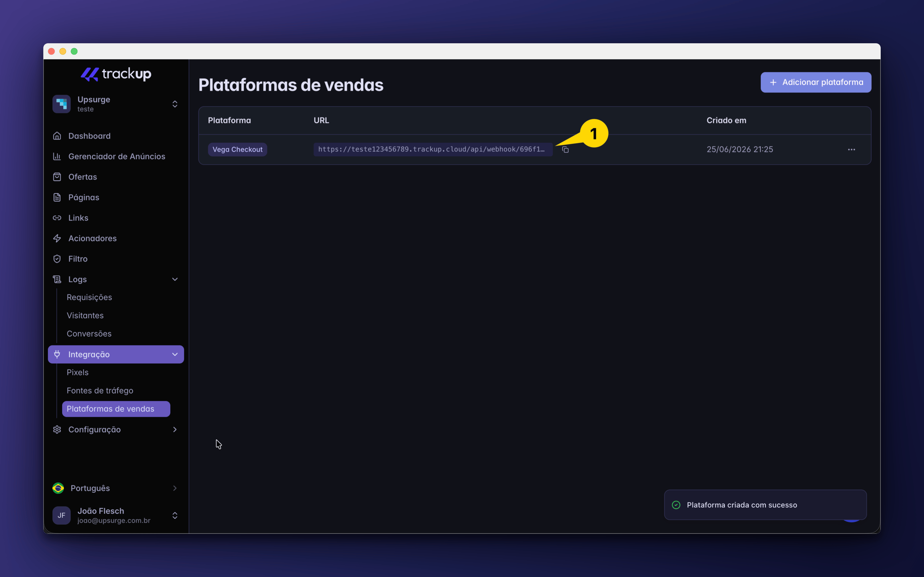The width and height of the screenshot is (924, 577).
Task: Open Conversões under Logs
Action: [x=89, y=333]
